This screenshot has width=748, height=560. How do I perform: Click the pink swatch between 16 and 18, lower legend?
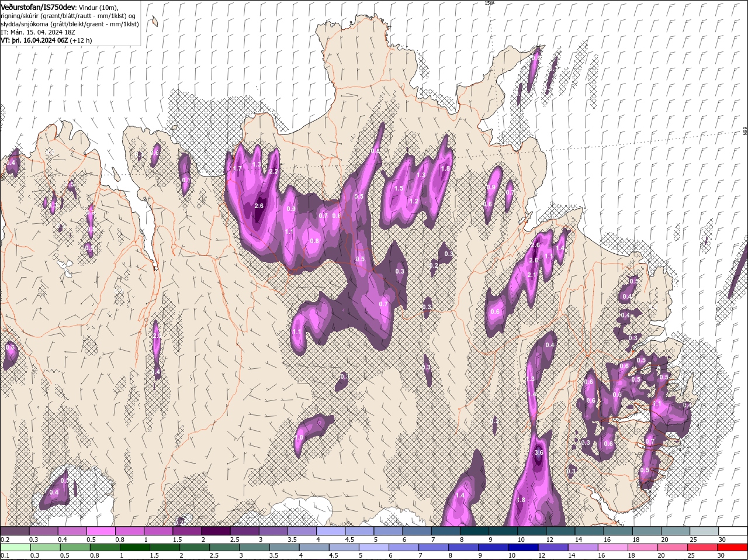coord(614,548)
